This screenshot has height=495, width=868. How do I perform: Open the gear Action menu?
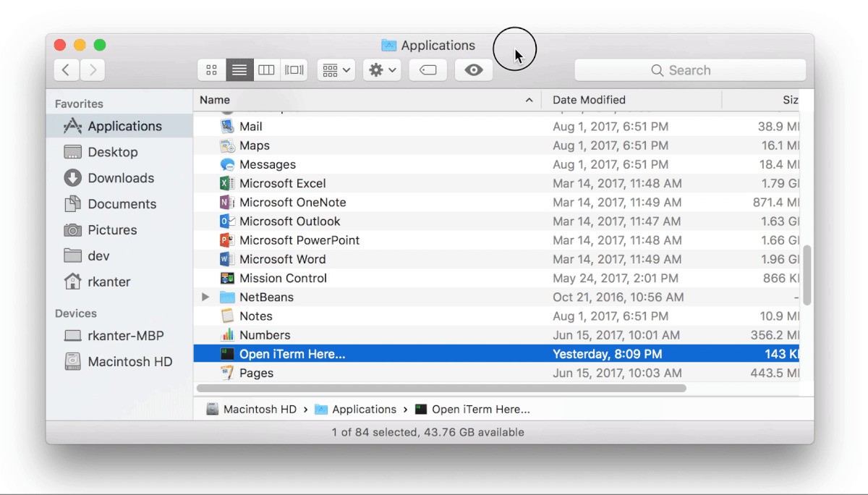tap(382, 70)
